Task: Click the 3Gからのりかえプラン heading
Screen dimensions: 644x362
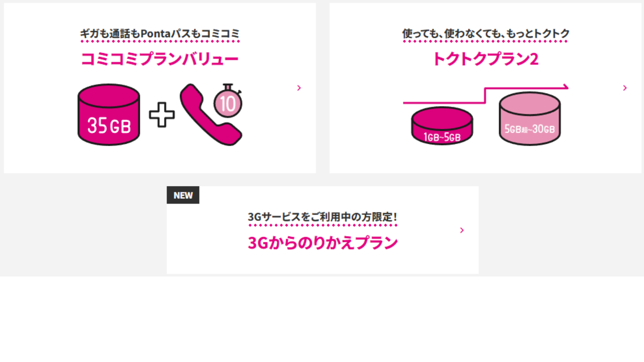Action: point(323,243)
